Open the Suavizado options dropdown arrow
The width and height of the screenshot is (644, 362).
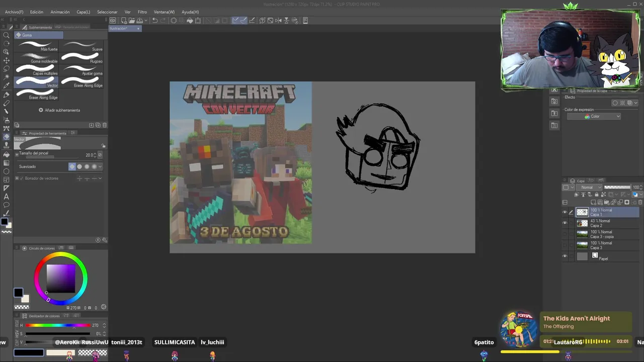tap(100, 166)
